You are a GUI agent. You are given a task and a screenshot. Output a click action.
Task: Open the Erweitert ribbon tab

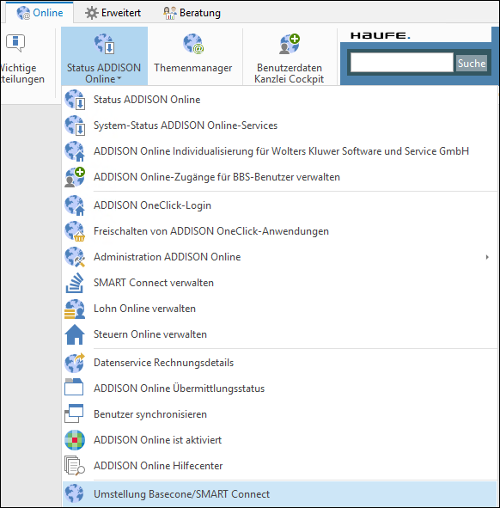[x=113, y=13]
